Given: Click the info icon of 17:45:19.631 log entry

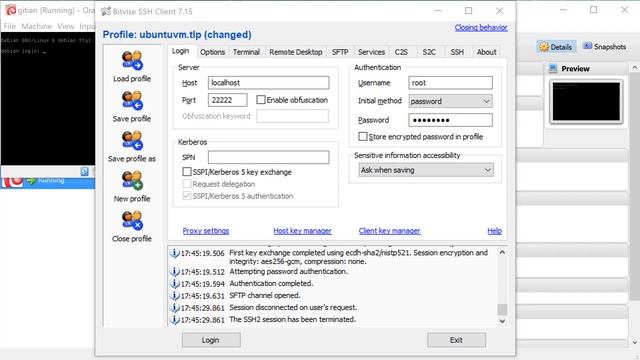Looking at the screenshot, I should coord(174,295).
